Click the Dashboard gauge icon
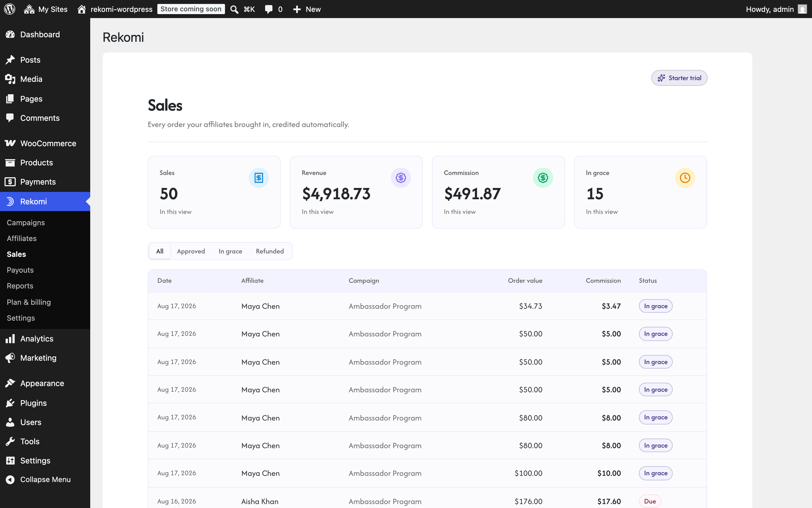Screen dimensions: 812x508 [10, 34]
